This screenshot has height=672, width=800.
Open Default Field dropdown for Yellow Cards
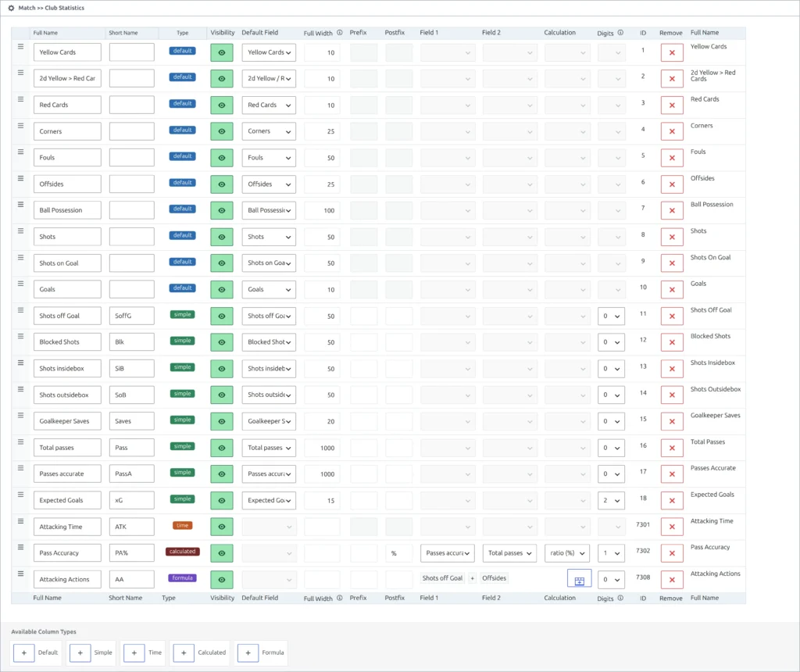click(x=269, y=52)
